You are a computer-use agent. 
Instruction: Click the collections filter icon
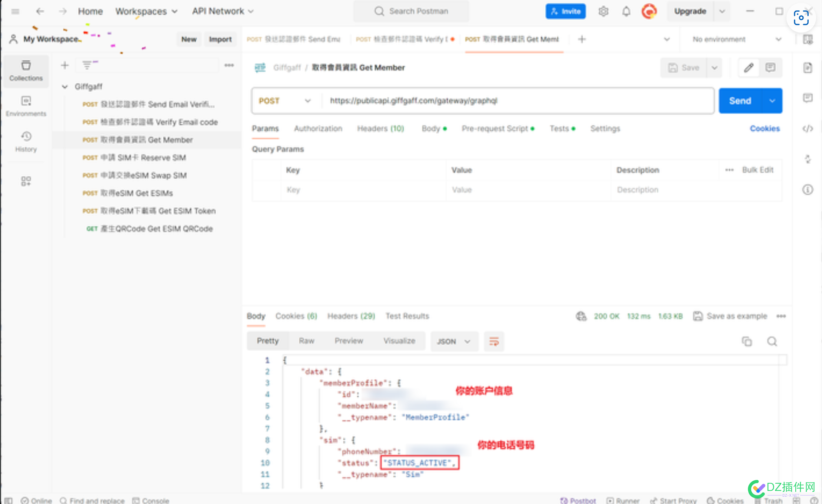(87, 66)
